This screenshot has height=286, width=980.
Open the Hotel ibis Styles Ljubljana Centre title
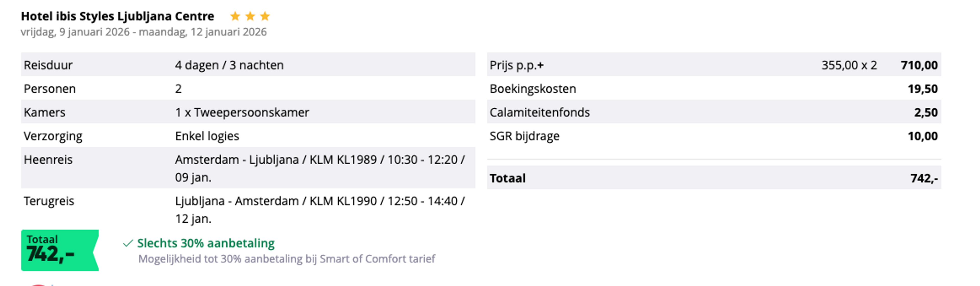click(118, 16)
